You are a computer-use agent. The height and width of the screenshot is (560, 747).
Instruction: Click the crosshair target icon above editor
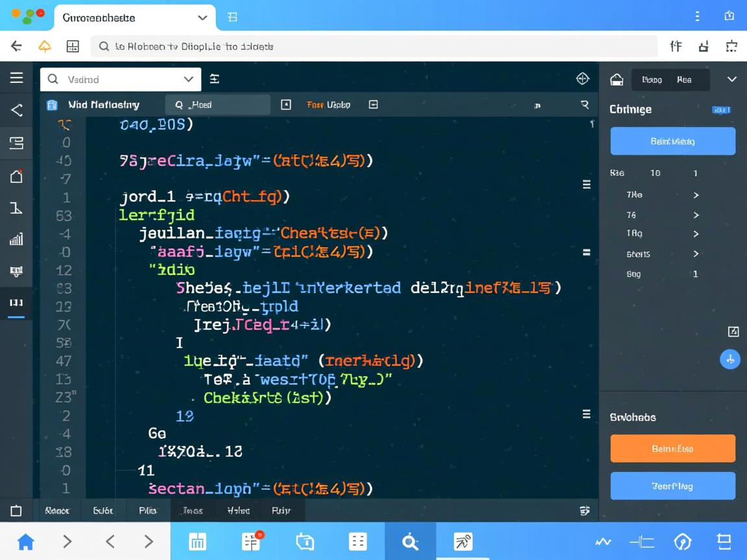(x=582, y=78)
